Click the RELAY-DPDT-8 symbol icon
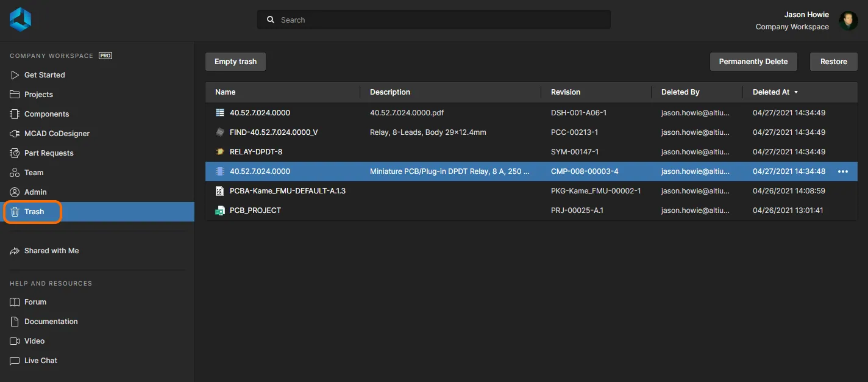The width and height of the screenshot is (868, 382). click(x=220, y=152)
